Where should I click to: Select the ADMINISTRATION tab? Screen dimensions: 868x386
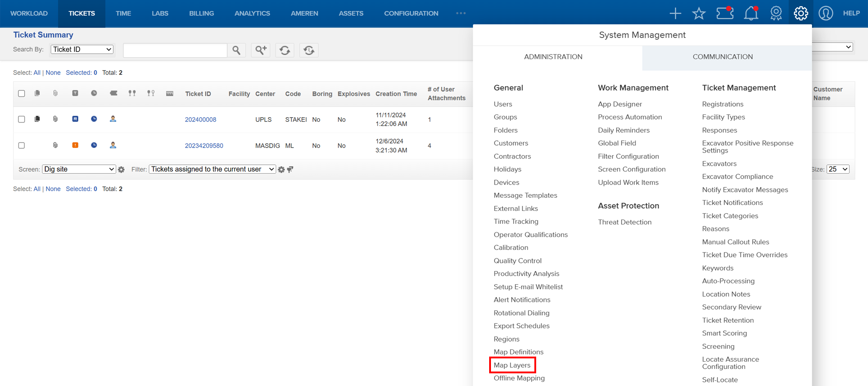click(553, 57)
